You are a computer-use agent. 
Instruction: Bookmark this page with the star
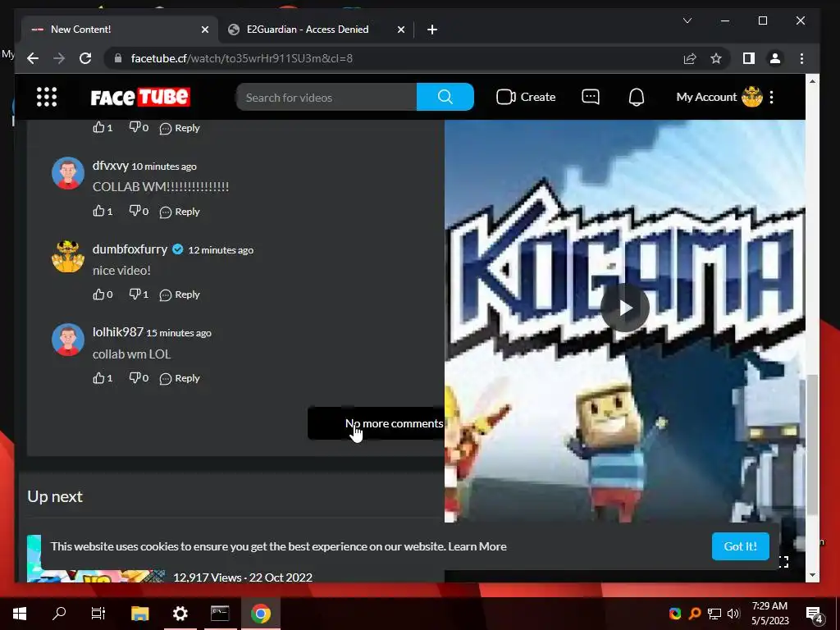[x=716, y=58]
